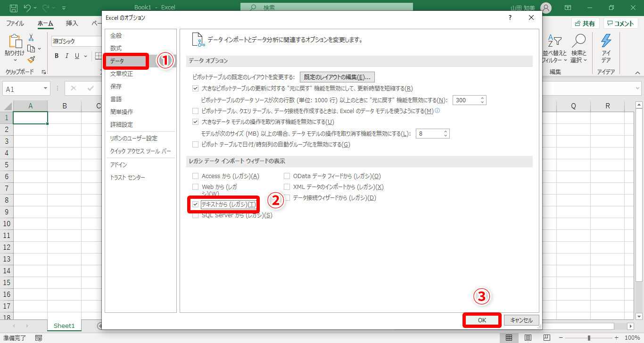This screenshot has height=343, width=644.
Task: Click the info icon beside the data model option
Action: click(x=437, y=111)
